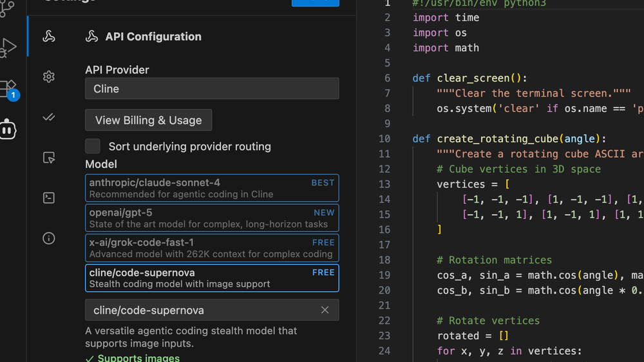Open the About info circle tab

(49, 238)
